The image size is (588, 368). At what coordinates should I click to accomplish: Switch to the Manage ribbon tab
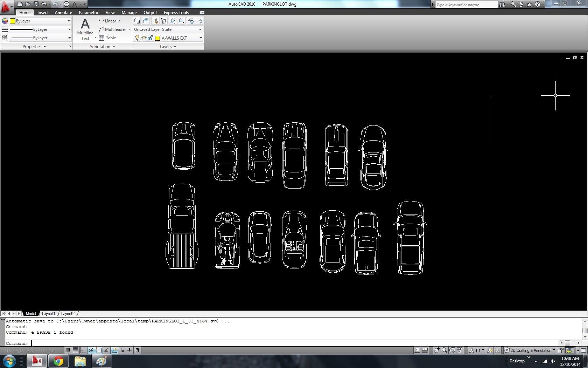[x=129, y=13]
